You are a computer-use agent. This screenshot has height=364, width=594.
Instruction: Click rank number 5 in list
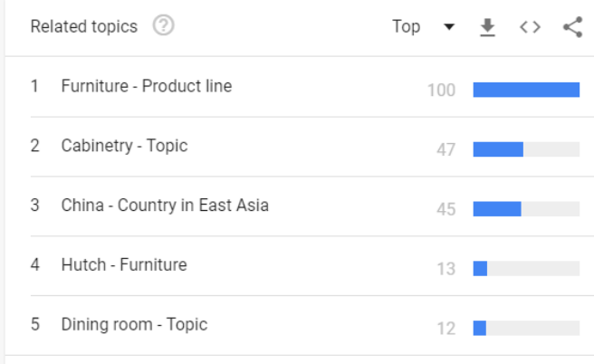click(34, 324)
